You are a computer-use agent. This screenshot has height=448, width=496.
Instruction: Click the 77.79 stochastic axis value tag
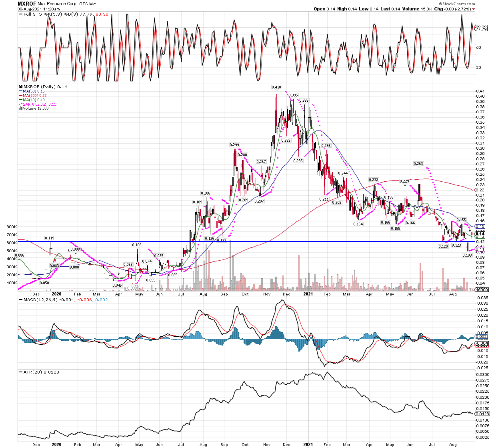click(x=481, y=29)
